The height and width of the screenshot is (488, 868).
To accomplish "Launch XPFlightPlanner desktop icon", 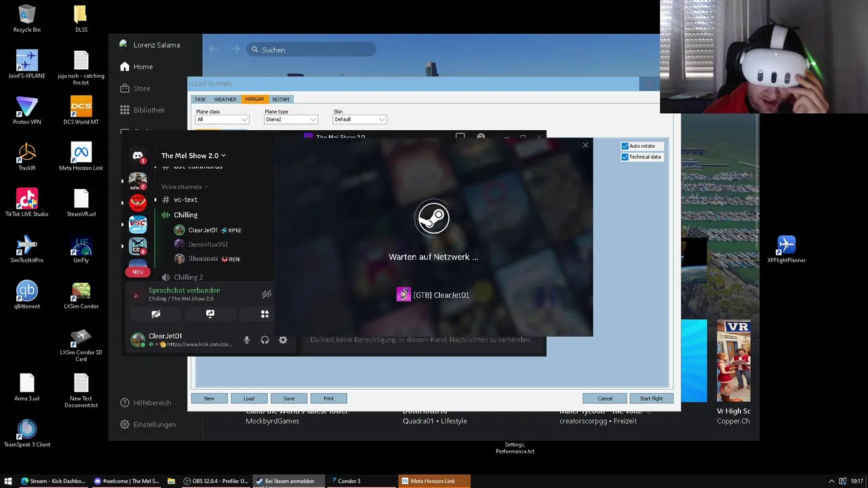I will coord(786,249).
